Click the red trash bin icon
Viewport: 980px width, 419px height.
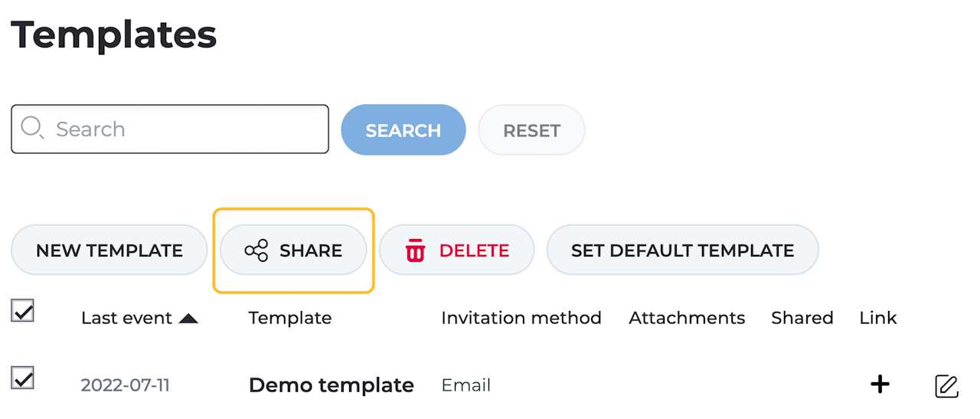tap(415, 250)
